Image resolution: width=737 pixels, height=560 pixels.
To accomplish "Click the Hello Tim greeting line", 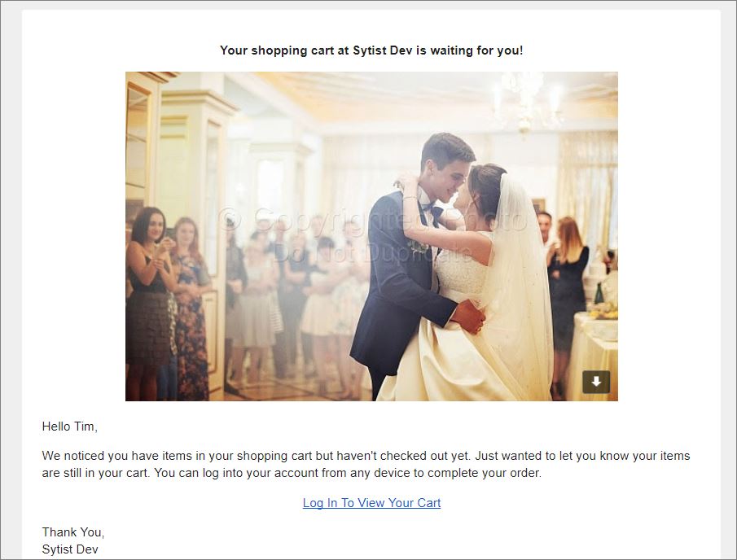I will (69, 427).
